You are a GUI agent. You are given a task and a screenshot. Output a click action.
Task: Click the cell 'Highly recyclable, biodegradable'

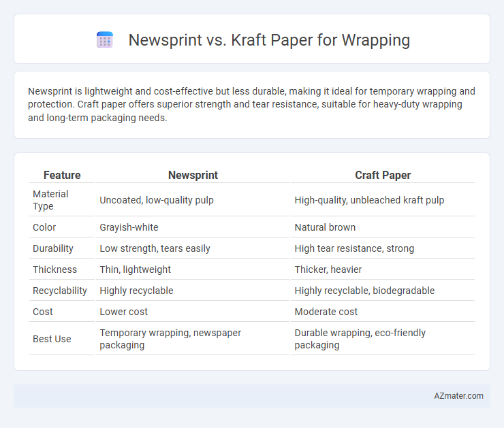364,291
